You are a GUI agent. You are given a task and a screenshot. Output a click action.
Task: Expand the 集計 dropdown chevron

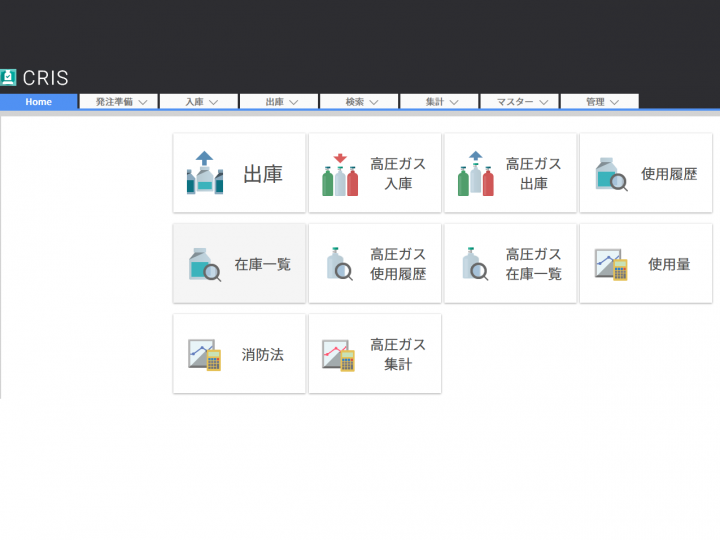point(454,102)
